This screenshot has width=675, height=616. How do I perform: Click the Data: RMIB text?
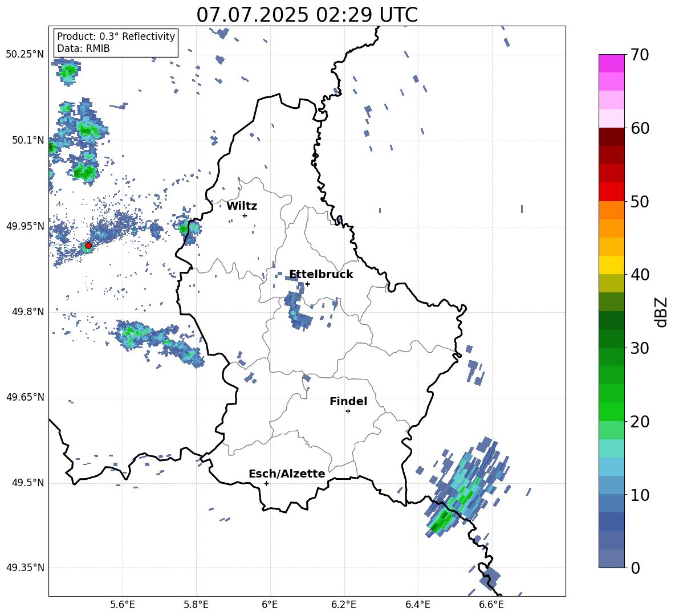(83, 48)
